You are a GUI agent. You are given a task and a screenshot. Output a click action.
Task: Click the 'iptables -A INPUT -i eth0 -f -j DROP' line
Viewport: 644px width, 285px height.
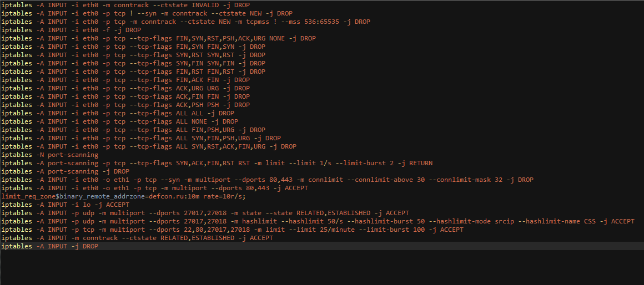tap(71, 29)
